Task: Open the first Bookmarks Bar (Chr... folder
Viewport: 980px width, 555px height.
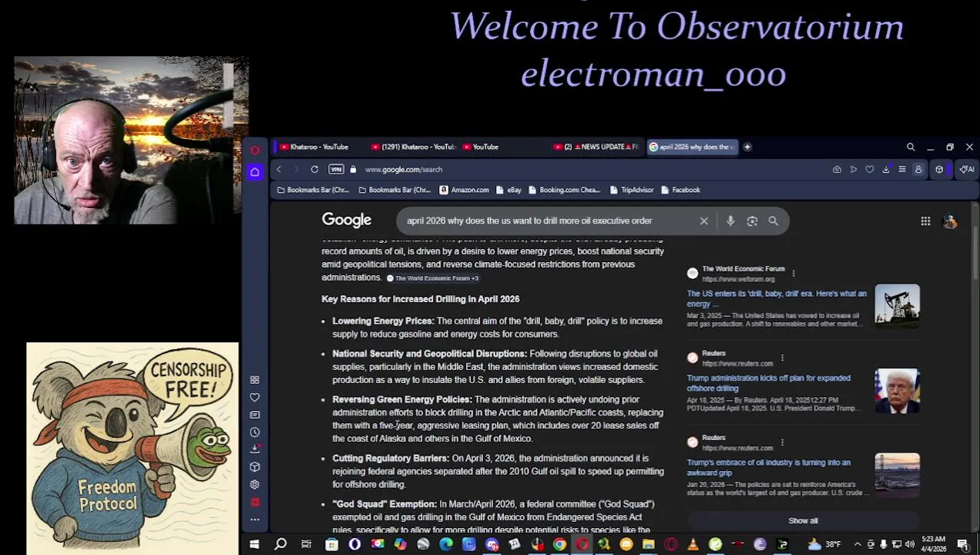Action: [x=313, y=190]
